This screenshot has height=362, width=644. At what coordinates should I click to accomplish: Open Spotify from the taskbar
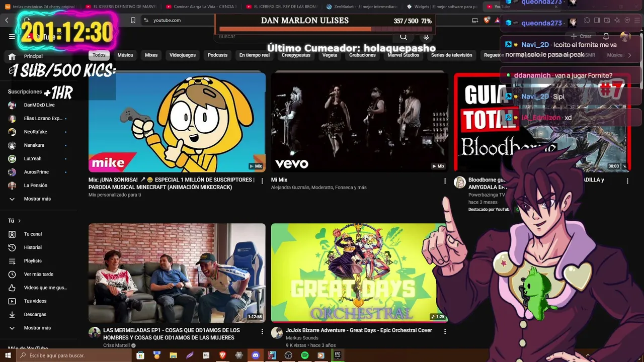click(305, 355)
